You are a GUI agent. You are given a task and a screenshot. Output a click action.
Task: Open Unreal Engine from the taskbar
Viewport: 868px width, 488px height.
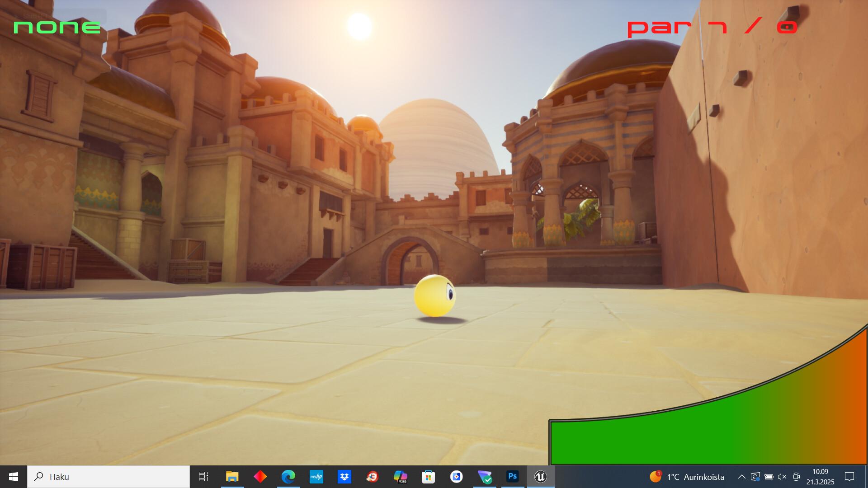pyautogui.click(x=541, y=477)
